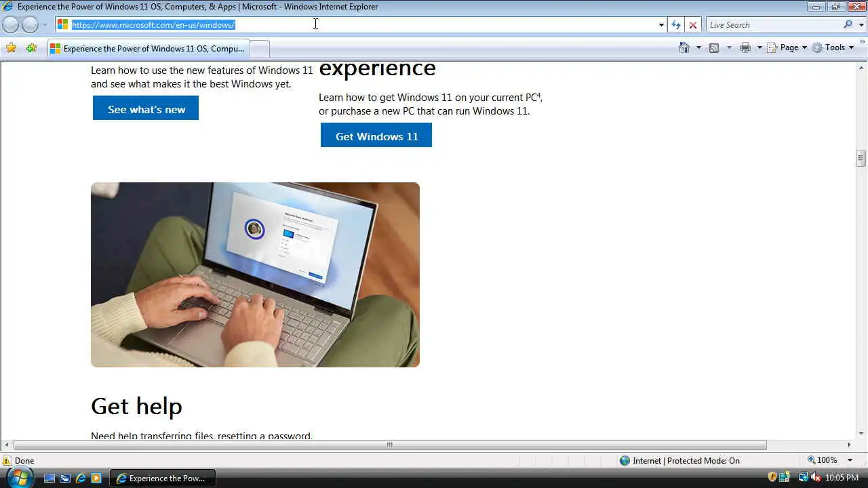Screen dimensions: 868x488
Task: Click the 10:05 PM clock
Action: point(842,478)
